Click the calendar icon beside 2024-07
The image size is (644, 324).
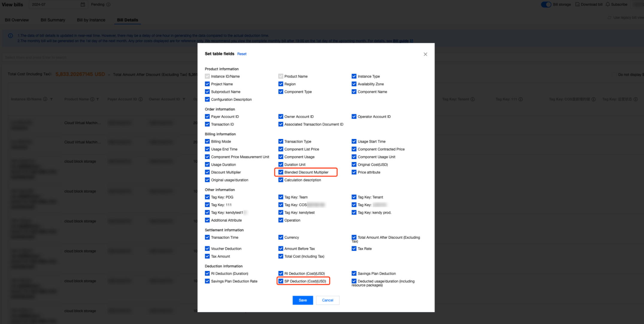(x=83, y=4)
